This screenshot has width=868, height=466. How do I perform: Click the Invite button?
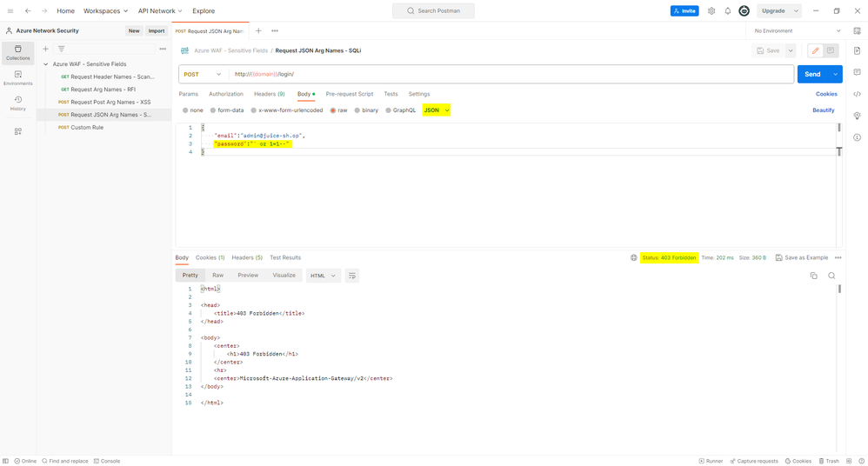tap(684, 11)
